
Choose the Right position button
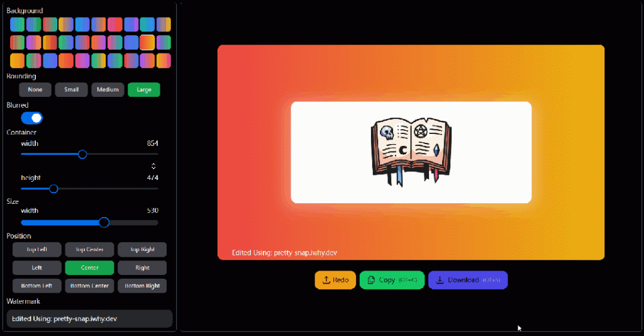(142, 268)
